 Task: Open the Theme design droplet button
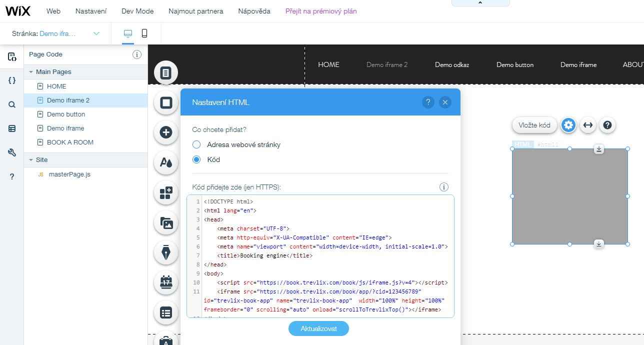click(x=166, y=162)
